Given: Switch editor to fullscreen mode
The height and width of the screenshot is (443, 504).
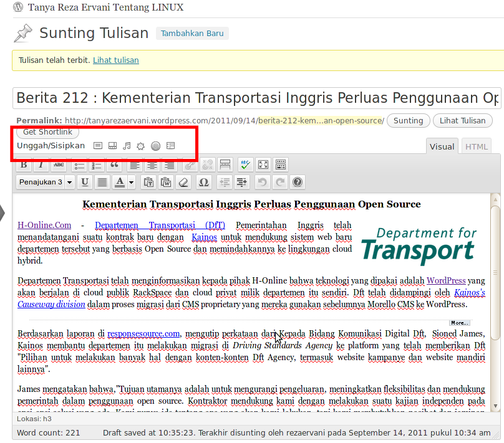Looking at the screenshot, I should click(263, 164).
